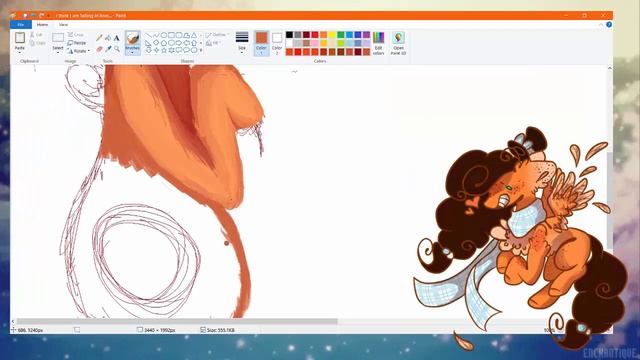Pick the Oval shape

(164, 35)
